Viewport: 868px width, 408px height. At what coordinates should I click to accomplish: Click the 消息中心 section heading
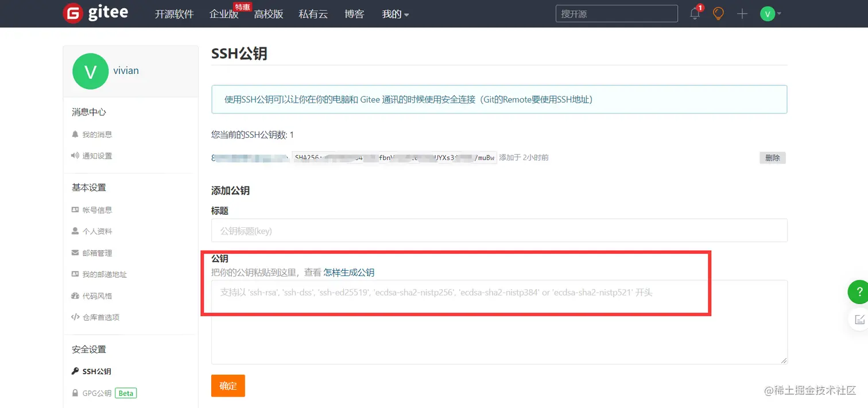coord(89,112)
